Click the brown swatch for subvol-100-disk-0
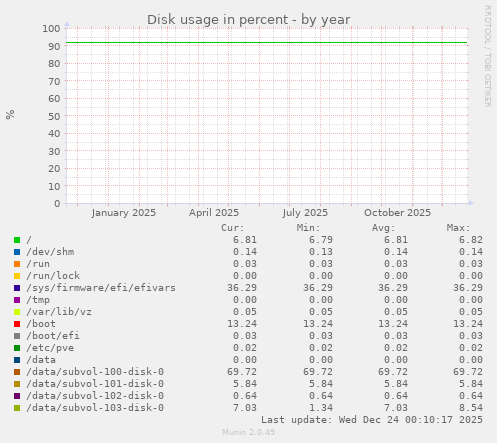Screen dimensions: 497x443 (17, 372)
